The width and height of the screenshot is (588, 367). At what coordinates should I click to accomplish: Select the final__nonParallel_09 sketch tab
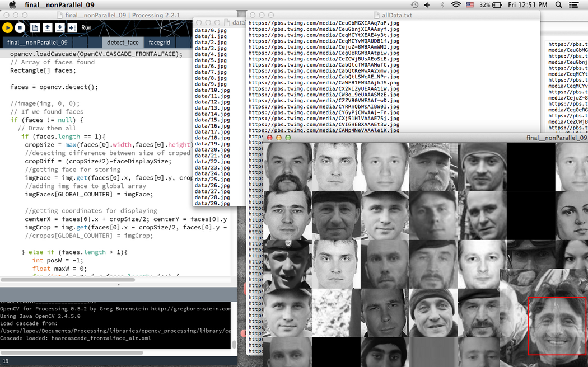37,43
